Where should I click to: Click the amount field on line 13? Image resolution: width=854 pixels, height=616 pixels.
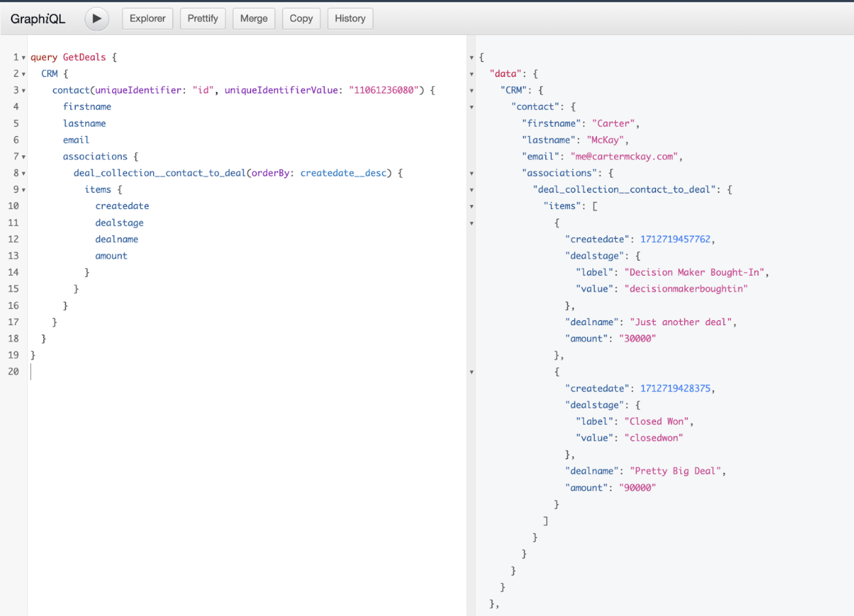click(111, 256)
